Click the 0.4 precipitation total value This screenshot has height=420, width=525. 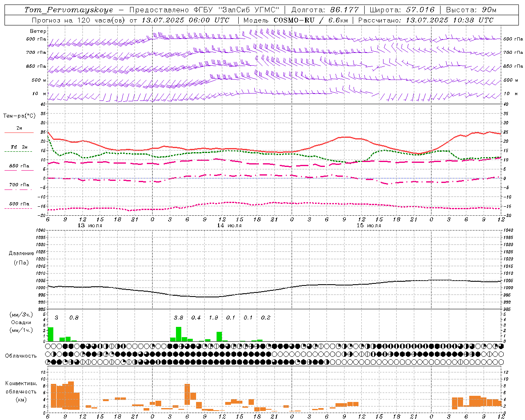[196, 317]
